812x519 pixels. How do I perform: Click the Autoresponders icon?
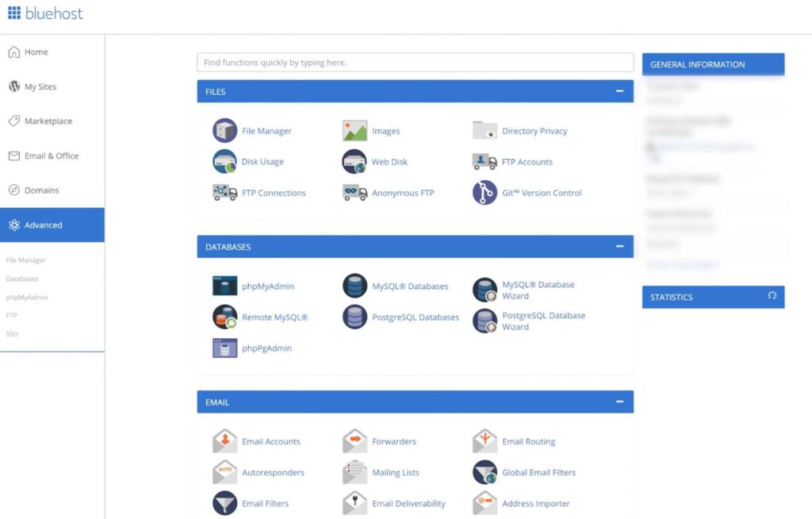point(224,472)
